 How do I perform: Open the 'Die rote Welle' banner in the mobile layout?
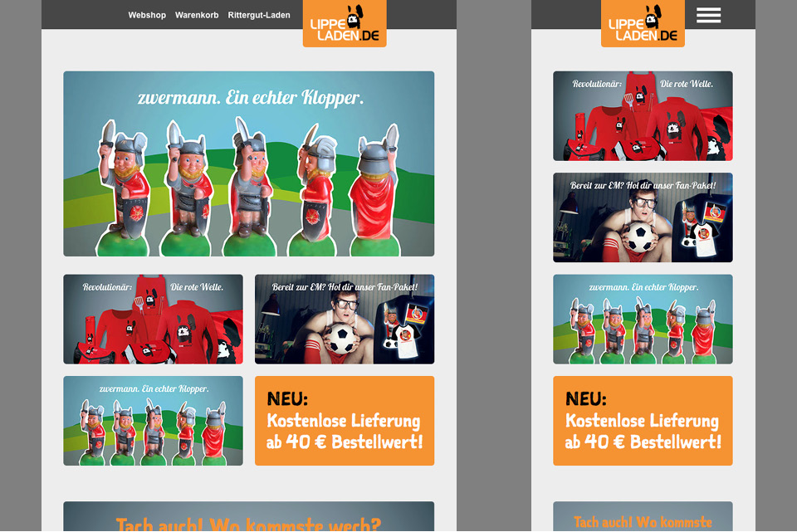[643, 116]
